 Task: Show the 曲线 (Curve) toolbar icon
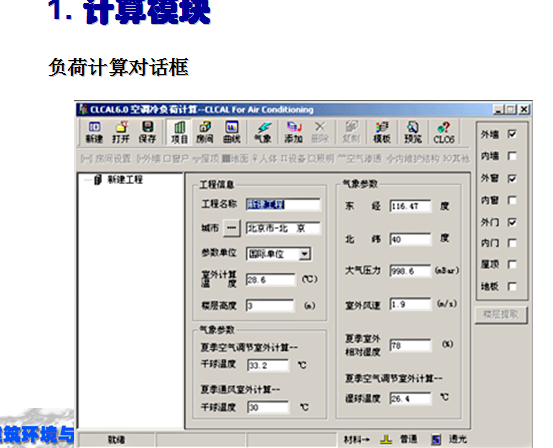pos(232,132)
